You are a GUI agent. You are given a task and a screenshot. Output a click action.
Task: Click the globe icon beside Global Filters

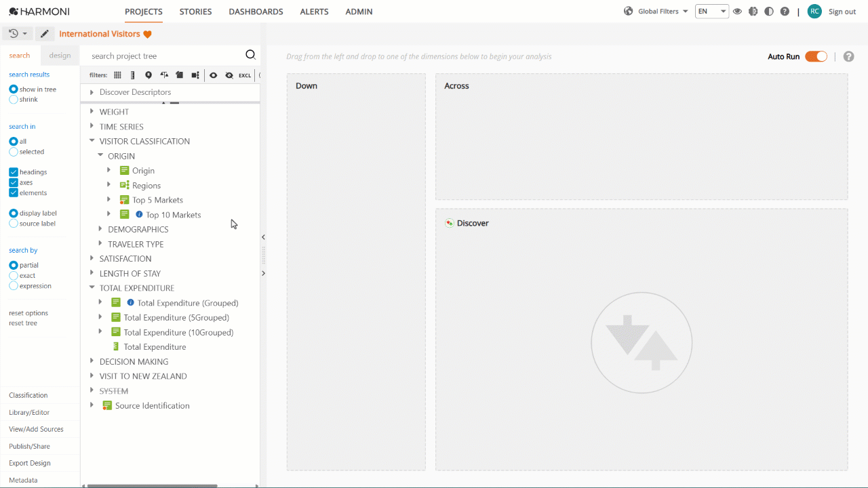point(629,12)
